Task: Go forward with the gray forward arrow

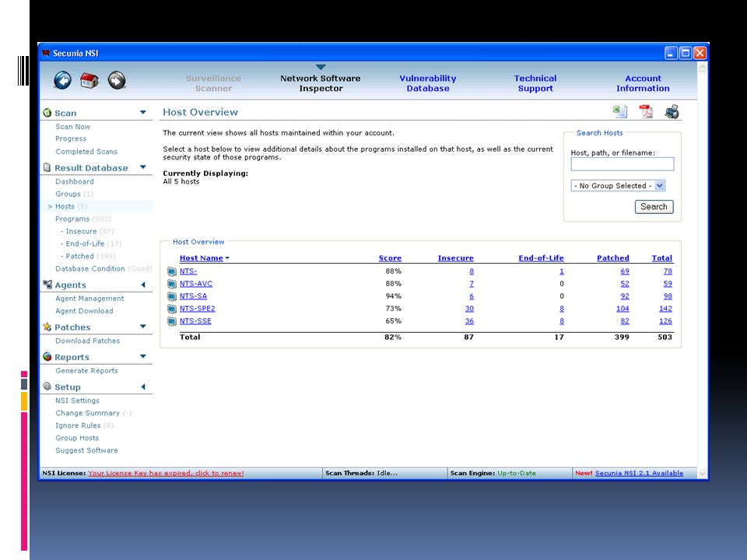Action: click(117, 80)
